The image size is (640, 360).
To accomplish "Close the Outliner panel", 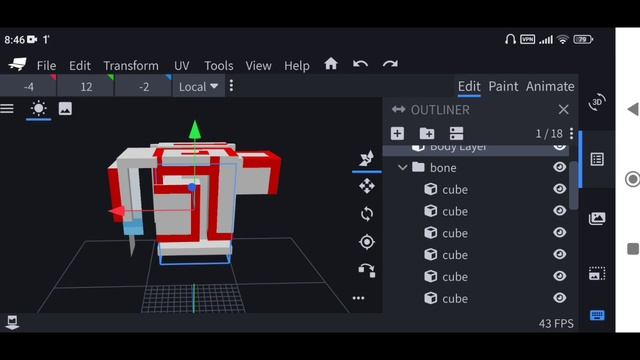I will (563, 109).
